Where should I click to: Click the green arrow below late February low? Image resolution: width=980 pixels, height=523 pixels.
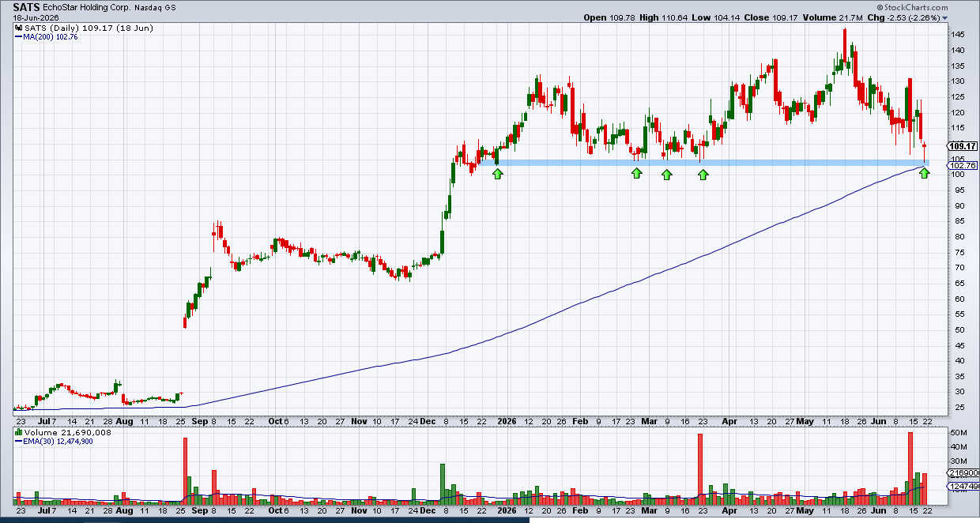click(x=637, y=173)
